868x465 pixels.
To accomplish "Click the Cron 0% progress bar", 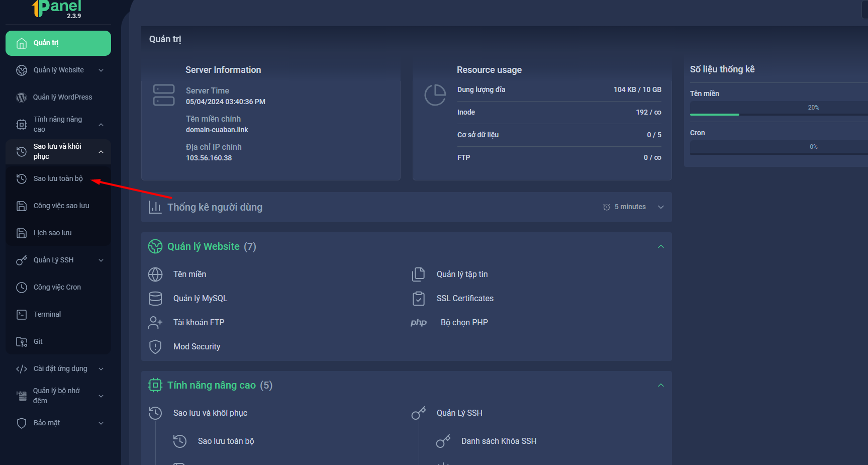I will (x=779, y=148).
